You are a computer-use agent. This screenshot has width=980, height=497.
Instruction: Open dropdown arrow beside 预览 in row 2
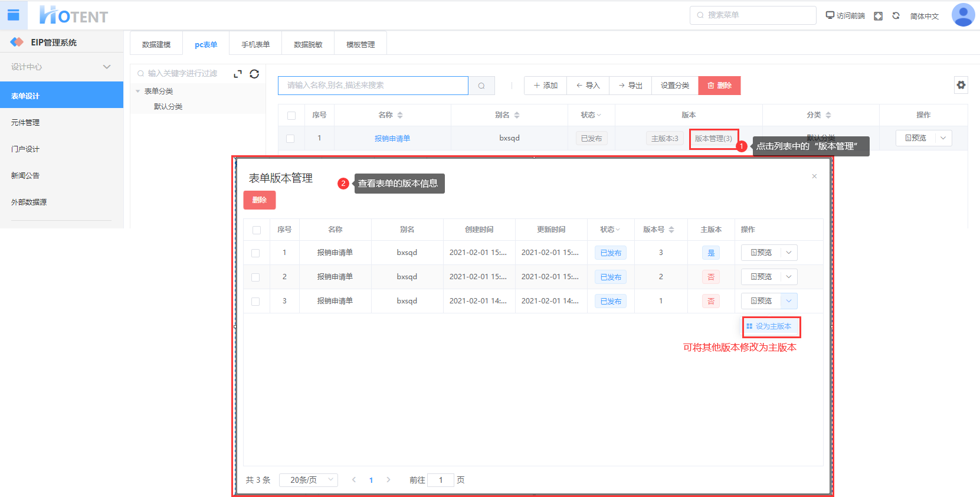pyautogui.click(x=789, y=277)
